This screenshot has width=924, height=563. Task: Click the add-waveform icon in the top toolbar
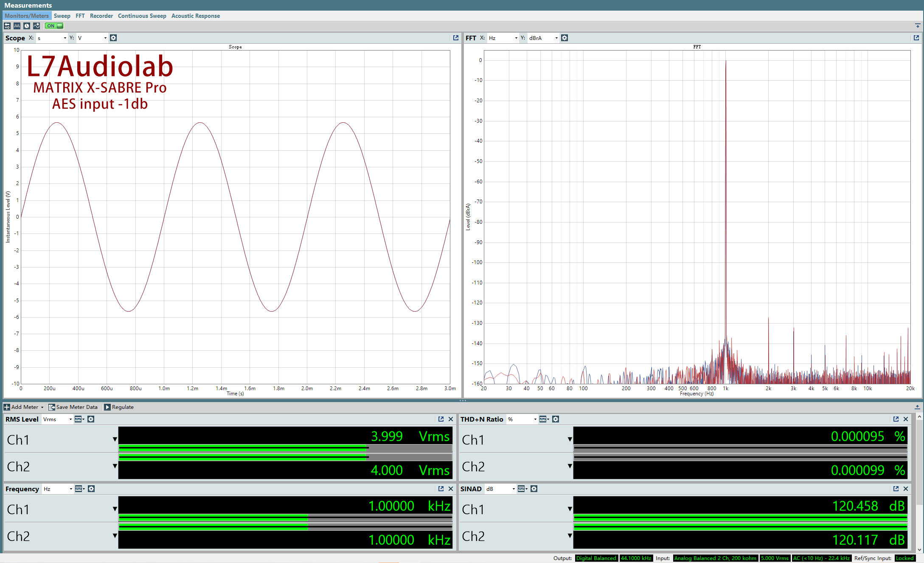tap(37, 26)
